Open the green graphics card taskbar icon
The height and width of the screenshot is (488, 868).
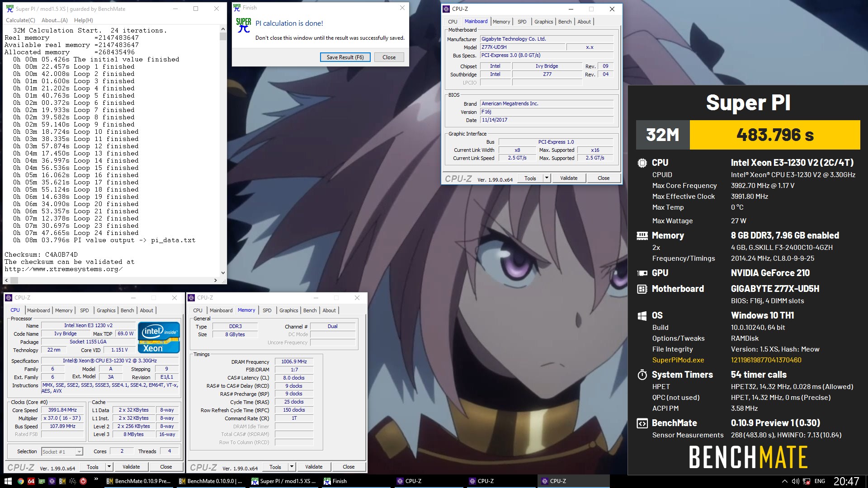(42, 481)
